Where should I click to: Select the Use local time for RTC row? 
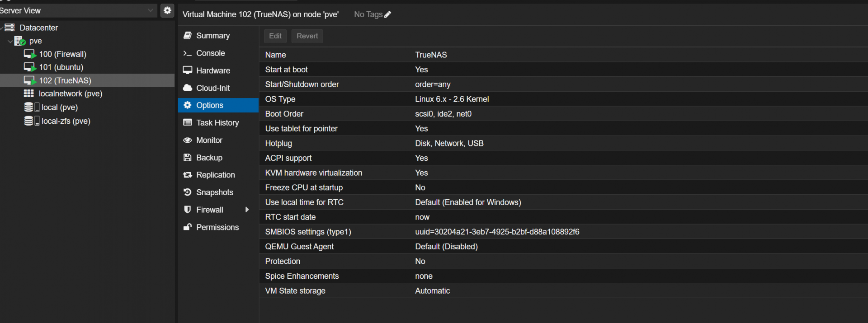[564, 202]
